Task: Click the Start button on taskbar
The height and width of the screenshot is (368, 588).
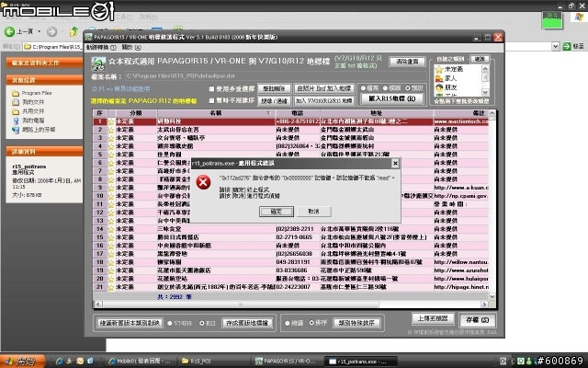Action: click(22, 362)
